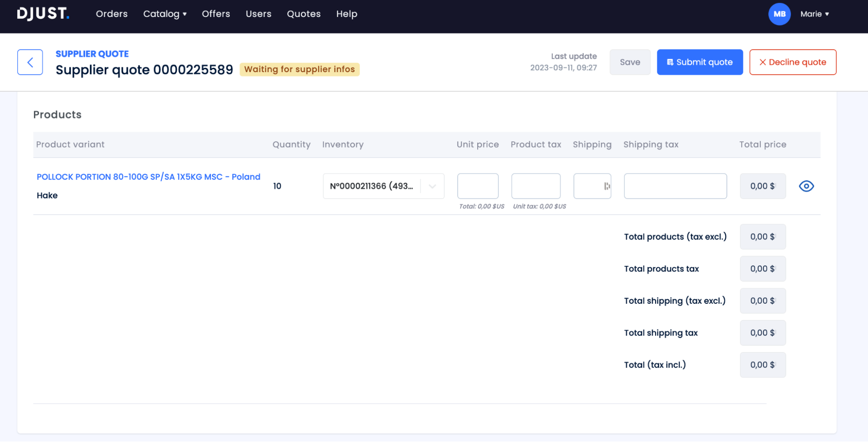This screenshot has height=442, width=868.
Task: Navigate to the Quotes section
Action: (304, 14)
